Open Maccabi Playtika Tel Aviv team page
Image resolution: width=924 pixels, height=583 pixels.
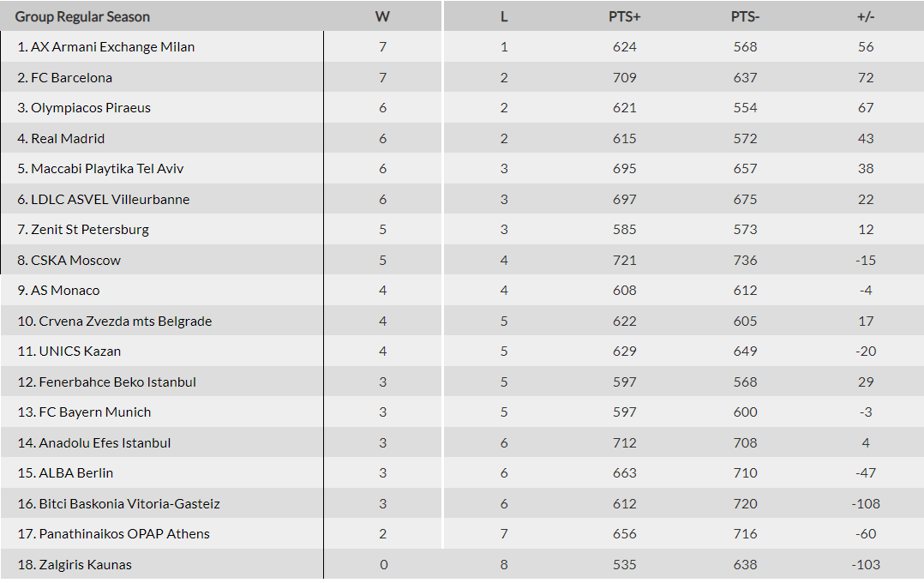[107, 169]
